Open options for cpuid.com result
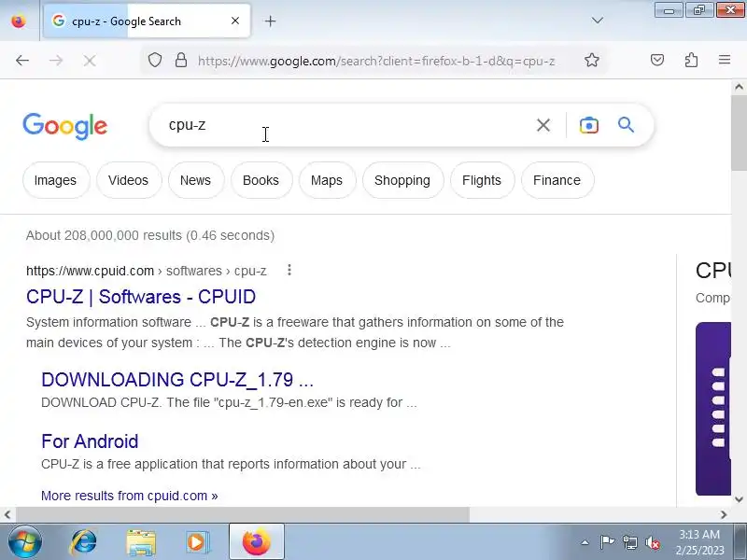The image size is (747, 560). coord(289,271)
